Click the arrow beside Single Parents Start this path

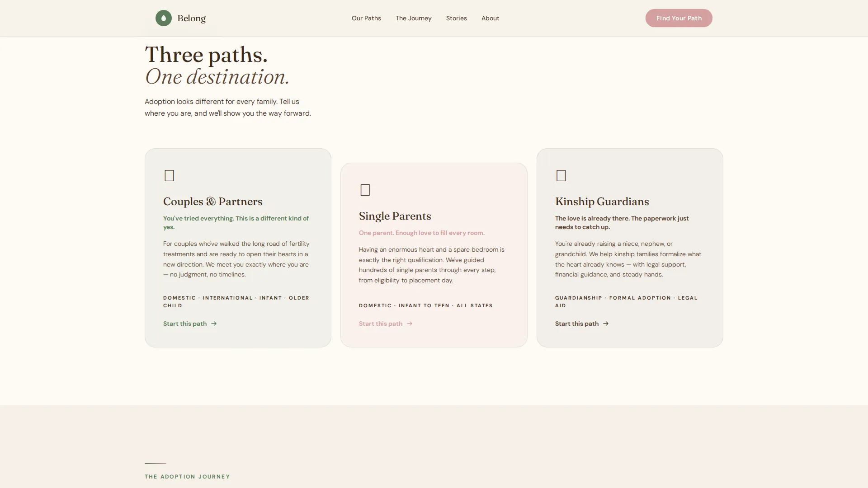pos(410,324)
